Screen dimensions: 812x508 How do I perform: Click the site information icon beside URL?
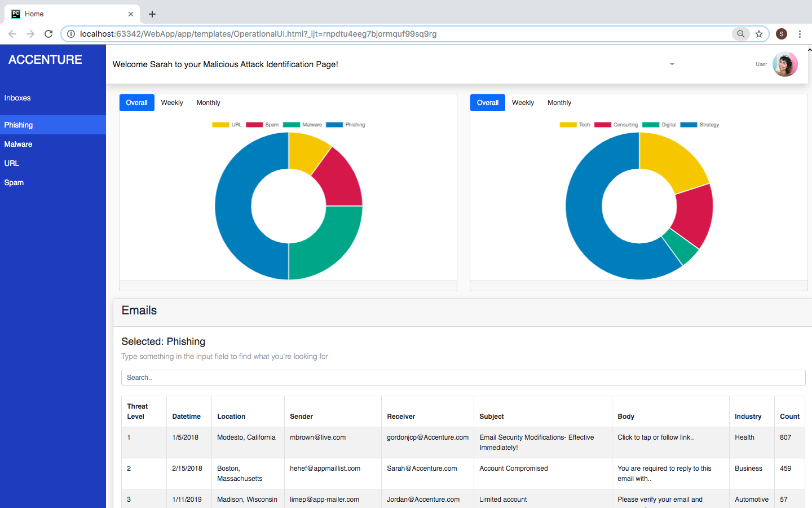click(x=71, y=34)
